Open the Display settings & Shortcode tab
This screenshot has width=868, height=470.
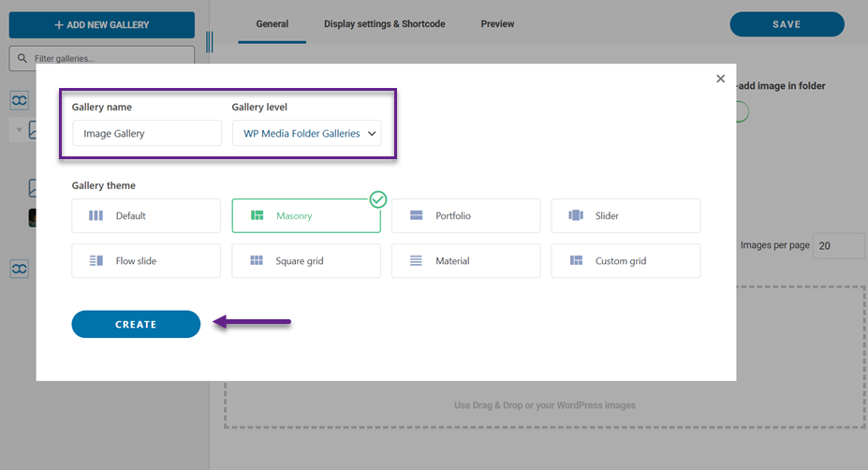point(384,24)
